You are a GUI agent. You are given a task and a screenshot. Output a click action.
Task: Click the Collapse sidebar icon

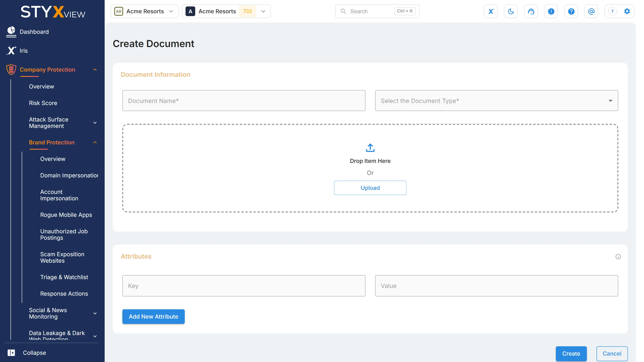[11, 353]
